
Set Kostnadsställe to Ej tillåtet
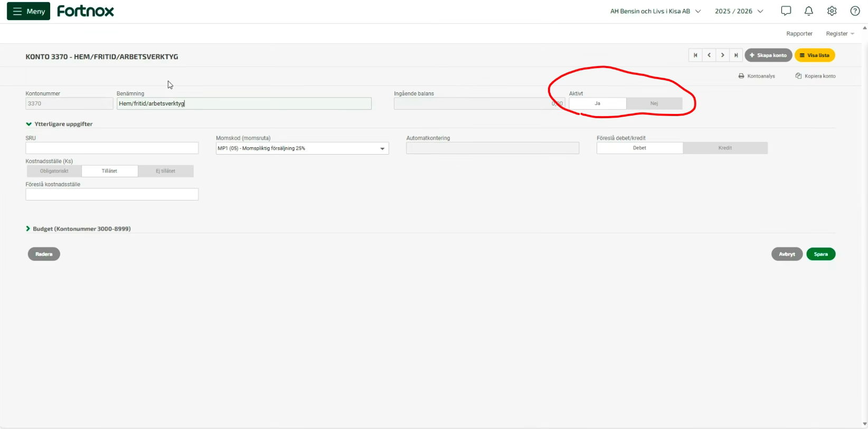[x=165, y=171]
